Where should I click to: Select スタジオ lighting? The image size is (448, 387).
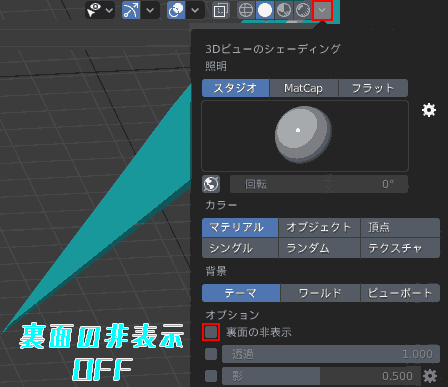(235, 88)
